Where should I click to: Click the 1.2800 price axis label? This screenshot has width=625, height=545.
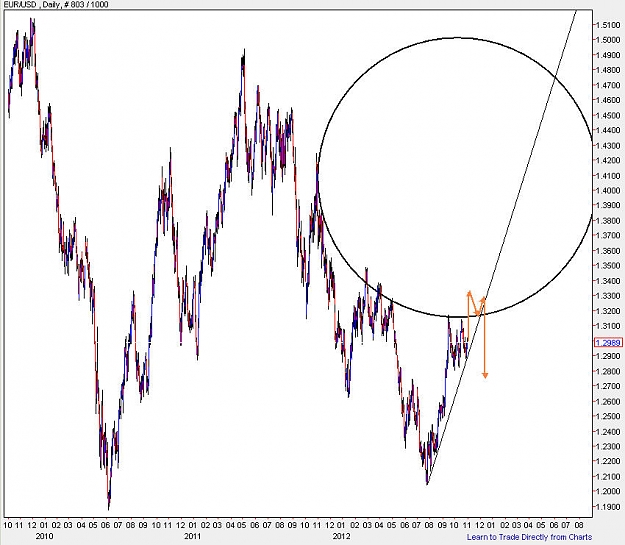click(608, 371)
